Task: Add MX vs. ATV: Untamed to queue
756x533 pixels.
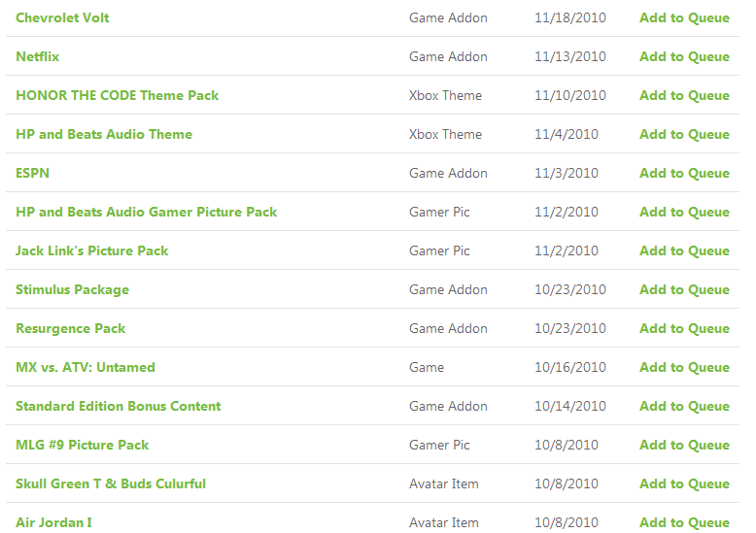Action: (x=684, y=367)
